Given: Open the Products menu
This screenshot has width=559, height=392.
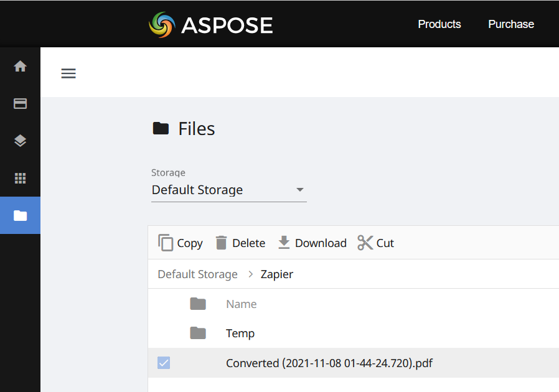Looking at the screenshot, I should 439,24.
